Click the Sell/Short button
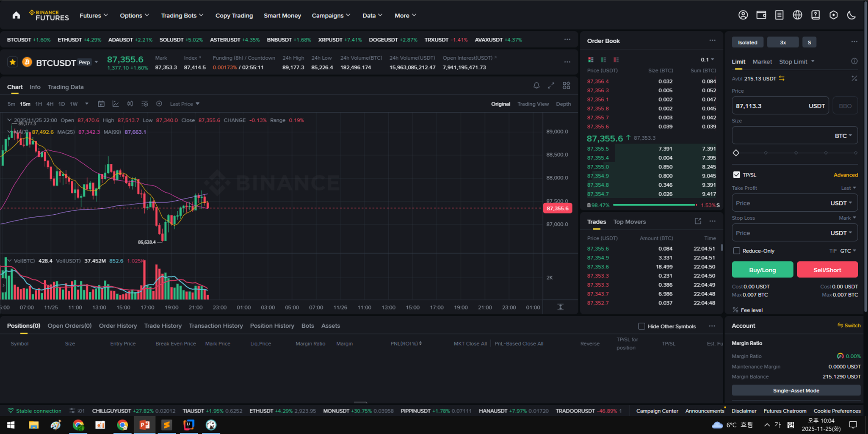Image resolution: width=868 pixels, height=434 pixels. [827, 270]
